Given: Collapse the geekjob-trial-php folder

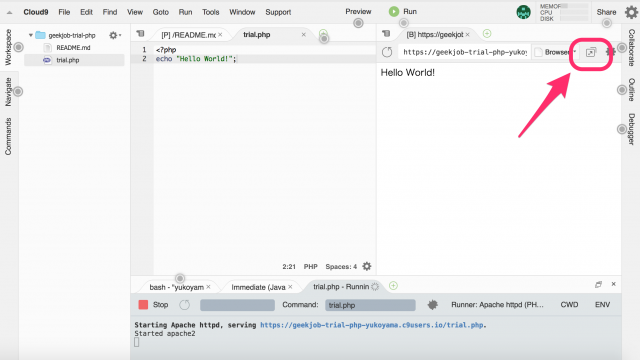Looking at the screenshot, I should point(31,35).
